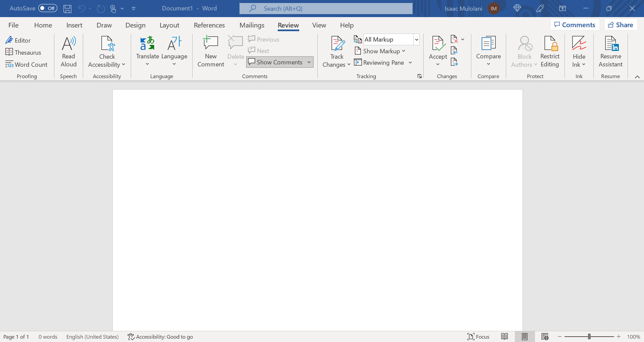Screen dimensions: 644x342
Task: Go to Next comment
Action: pos(259,51)
